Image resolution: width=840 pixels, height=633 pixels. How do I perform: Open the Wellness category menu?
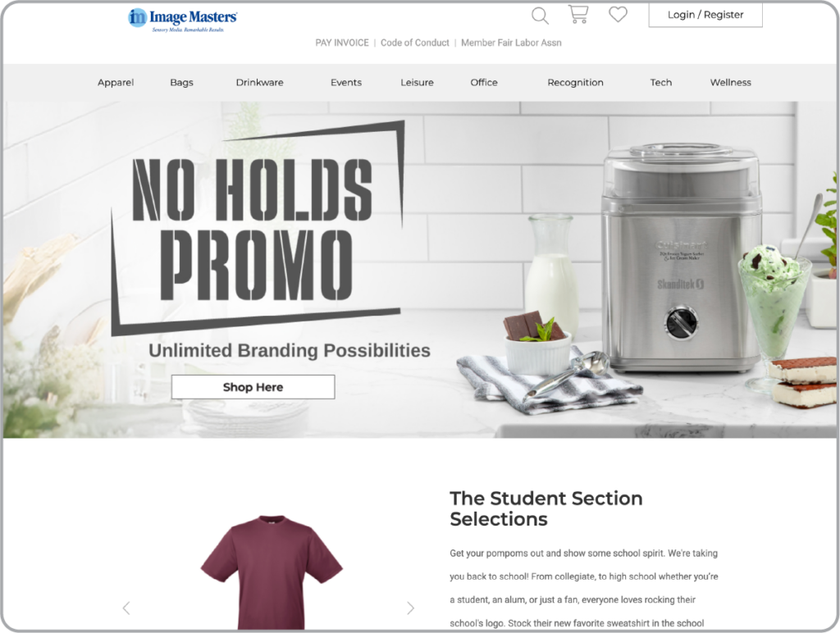coord(731,83)
